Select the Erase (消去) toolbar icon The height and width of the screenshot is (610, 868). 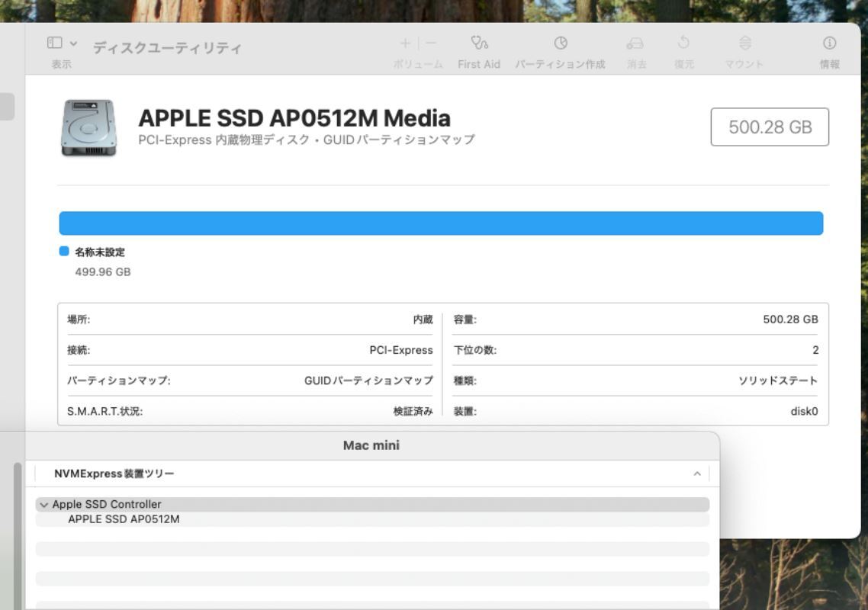coord(635,43)
